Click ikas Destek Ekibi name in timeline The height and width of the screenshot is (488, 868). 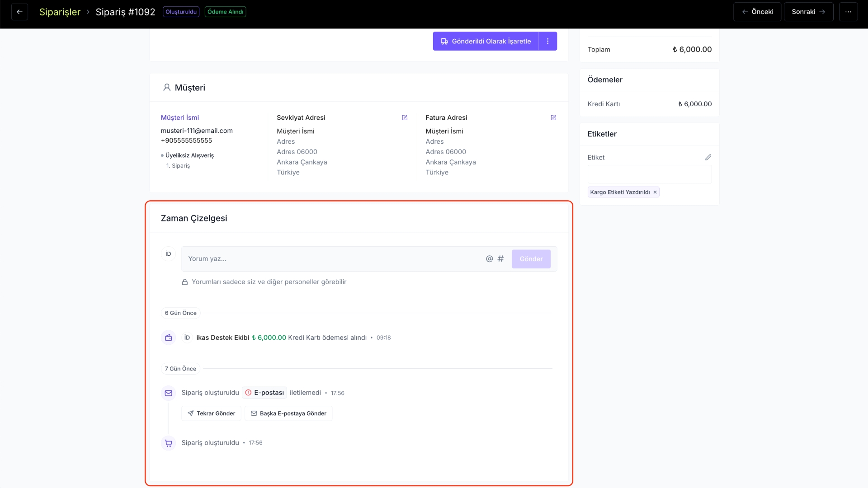[223, 338]
